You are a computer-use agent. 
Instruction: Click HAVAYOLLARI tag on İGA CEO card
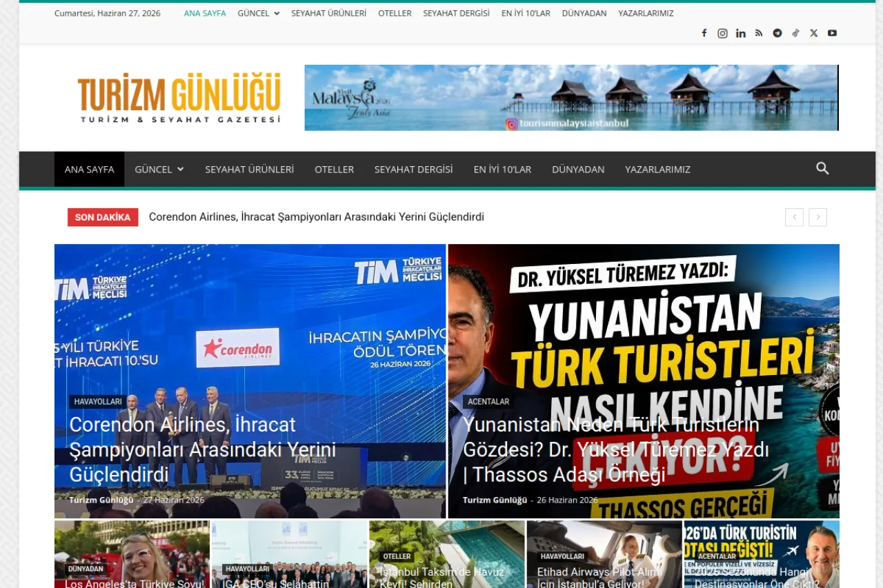coord(247,569)
